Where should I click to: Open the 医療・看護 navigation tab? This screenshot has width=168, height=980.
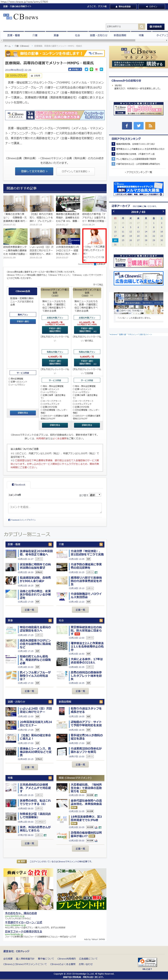pyautogui.click(x=14, y=35)
